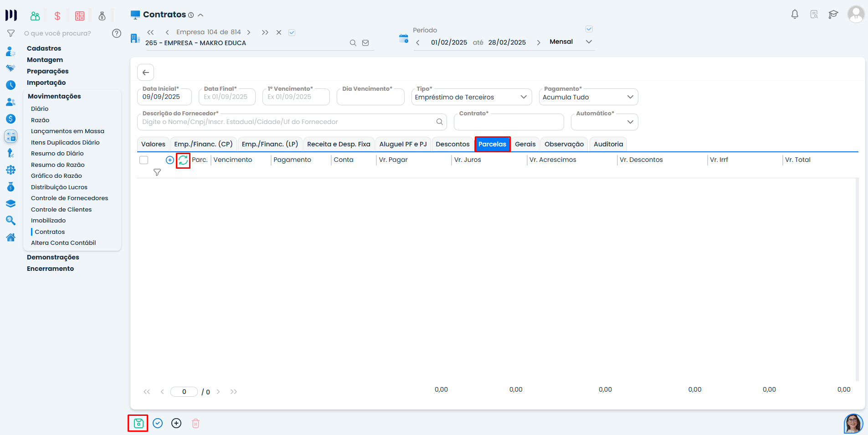Open the notifications bell
The height and width of the screenshot is (435, 868).
pyautogui.click(x=795, y=15)
